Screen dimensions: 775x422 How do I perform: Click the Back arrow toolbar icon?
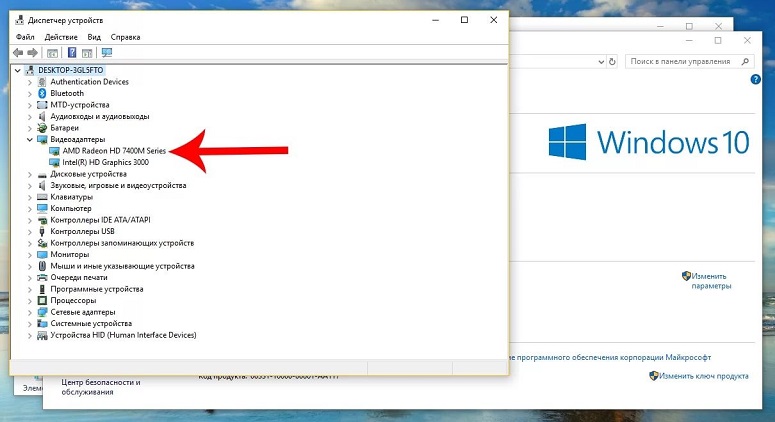pos(18,52)
